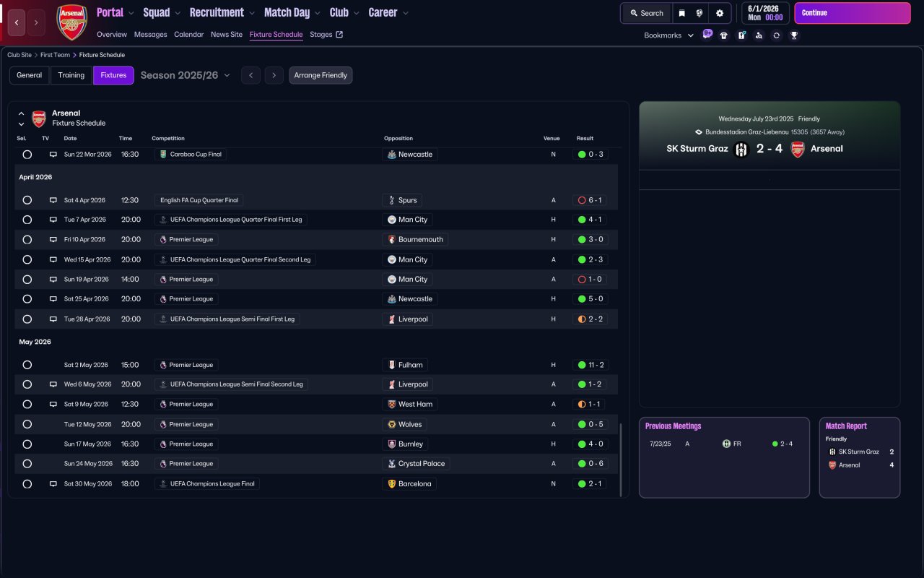Go back with the left arrow navigation button
Viewport: 924px width, 578px height.
point(17,22)
